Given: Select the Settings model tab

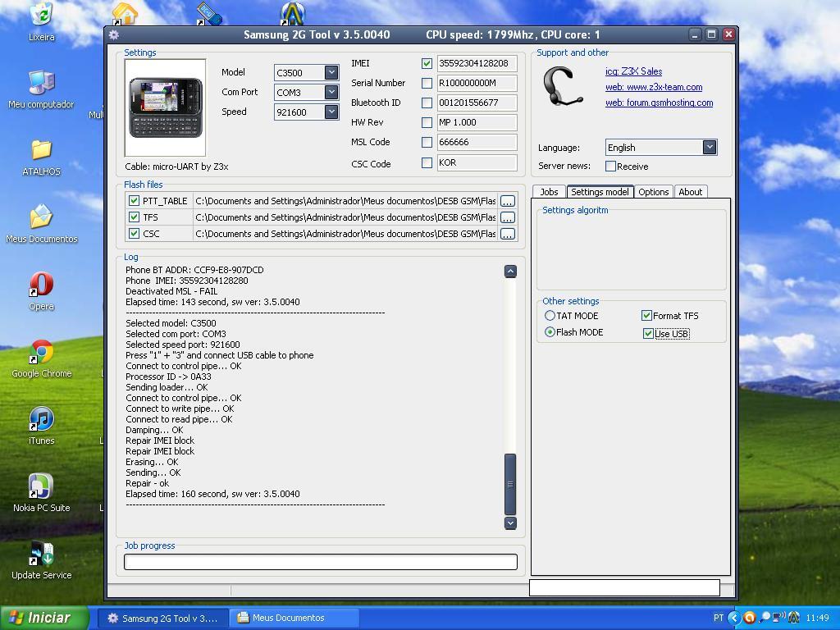Looking at the screenshot, I should (x=600, y=192).
